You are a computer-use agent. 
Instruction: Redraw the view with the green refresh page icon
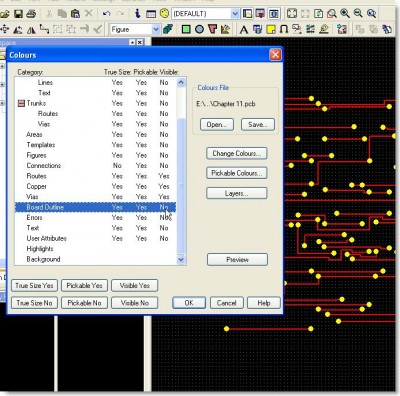click(319, 14)
